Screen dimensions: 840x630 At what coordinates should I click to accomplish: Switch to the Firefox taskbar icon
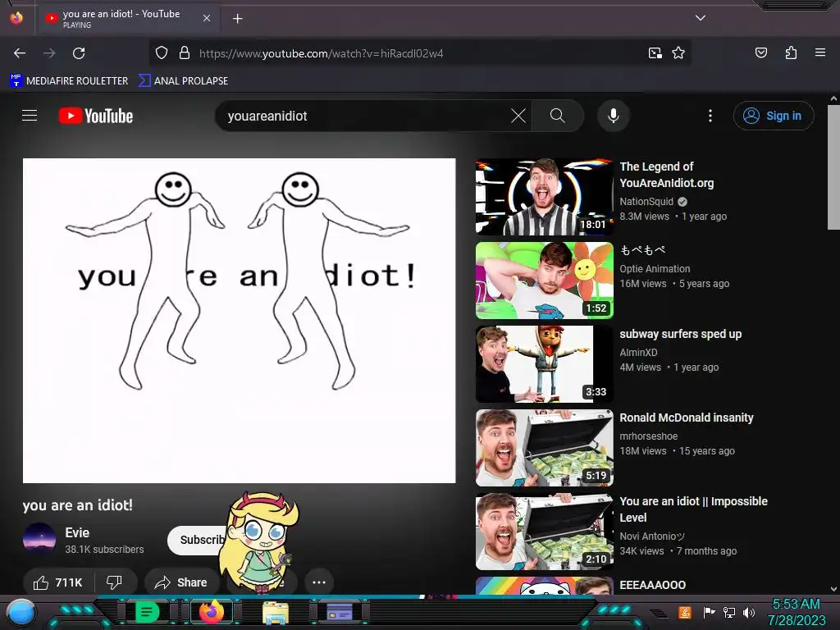click(x=212, y=612)
